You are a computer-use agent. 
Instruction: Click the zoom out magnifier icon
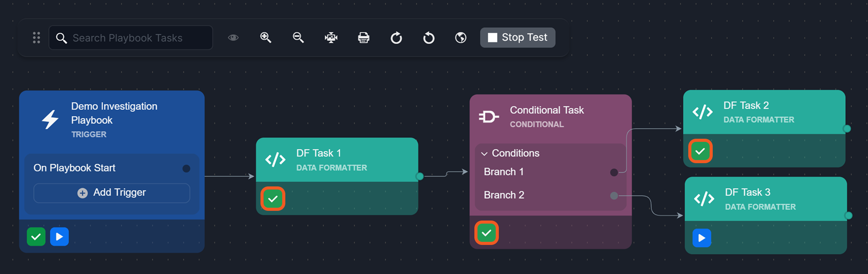coord(298,38)
